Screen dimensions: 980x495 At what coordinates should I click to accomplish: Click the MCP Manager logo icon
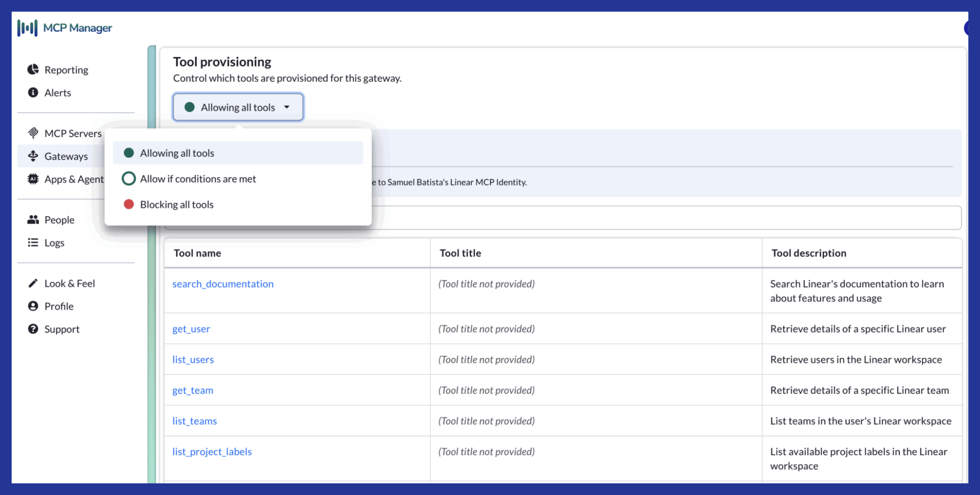28,28
